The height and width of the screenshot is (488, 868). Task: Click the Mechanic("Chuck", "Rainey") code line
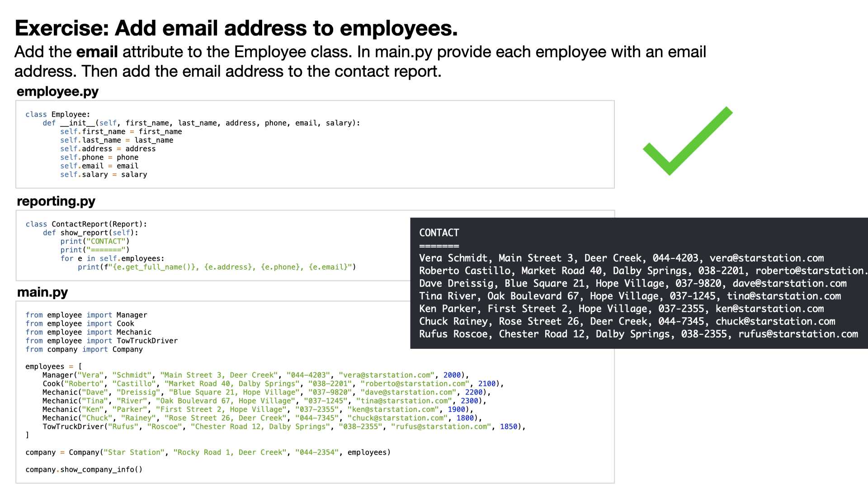(262, 418)
